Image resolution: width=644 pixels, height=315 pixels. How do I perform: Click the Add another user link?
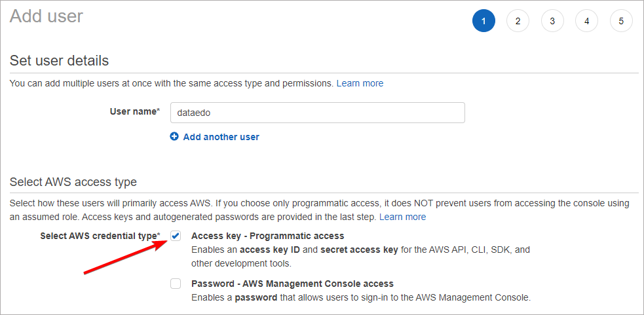pos(221,137)
